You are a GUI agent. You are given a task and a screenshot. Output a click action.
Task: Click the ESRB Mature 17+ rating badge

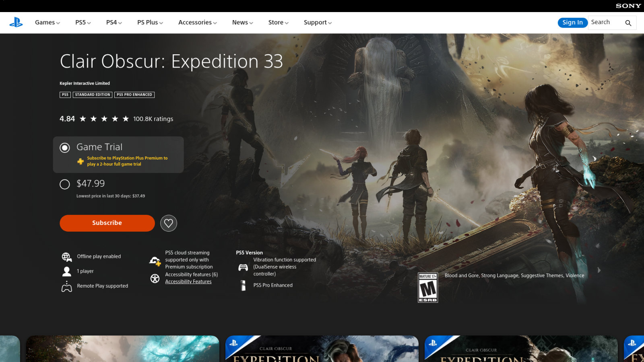point(428,288)
